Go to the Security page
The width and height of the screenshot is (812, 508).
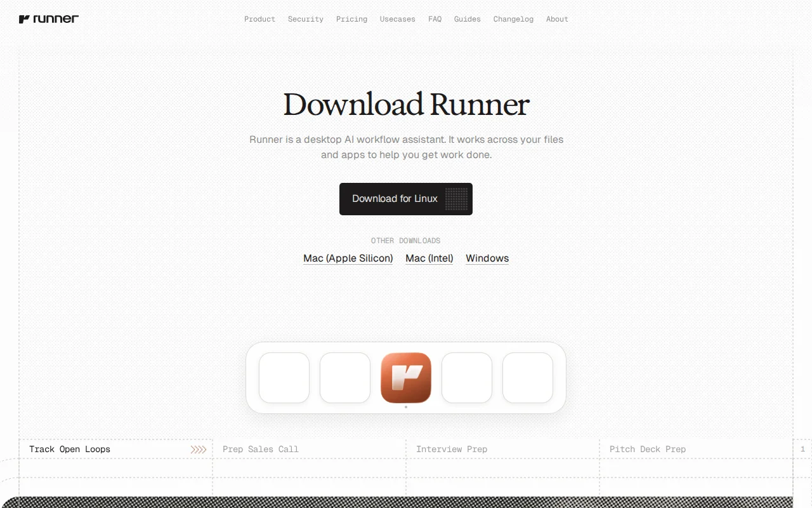[x=306, y=19]
